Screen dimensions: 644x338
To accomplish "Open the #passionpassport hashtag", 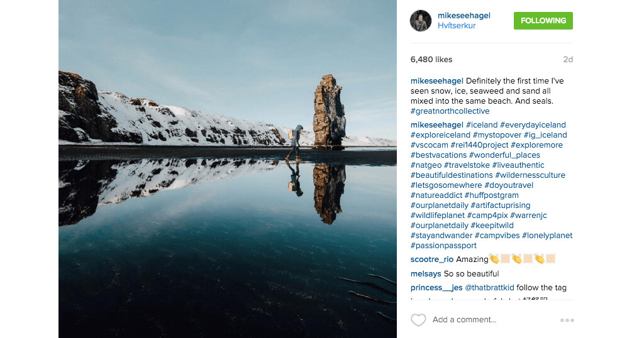I will pyautogui.click(x=443, y=246).
